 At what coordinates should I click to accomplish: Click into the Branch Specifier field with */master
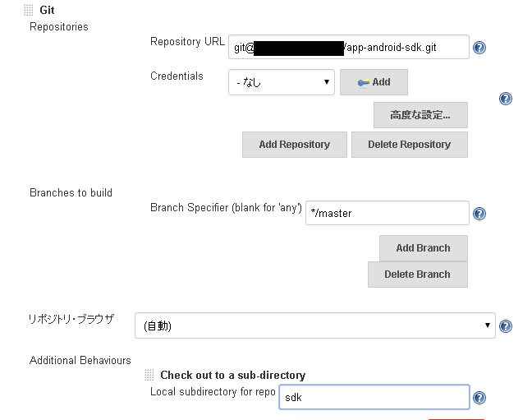pyautogui.click(x=386, y=214)
